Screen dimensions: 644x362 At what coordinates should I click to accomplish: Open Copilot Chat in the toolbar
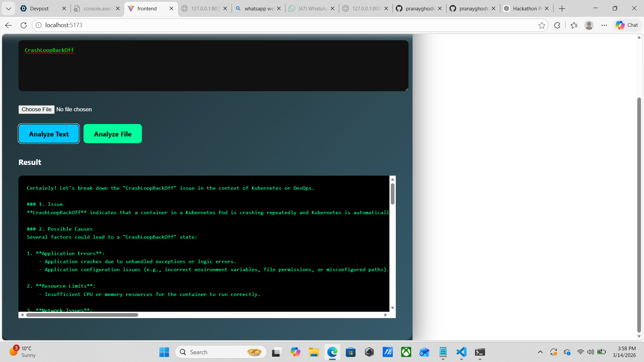click(627, 25)
